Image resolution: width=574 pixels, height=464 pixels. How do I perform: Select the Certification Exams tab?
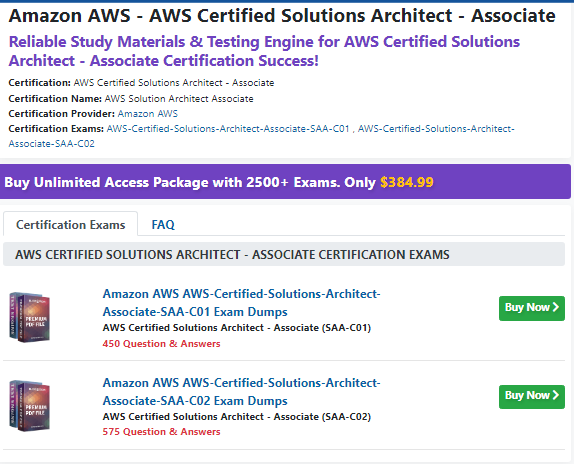pyautogui.click(x=71, y=224)
